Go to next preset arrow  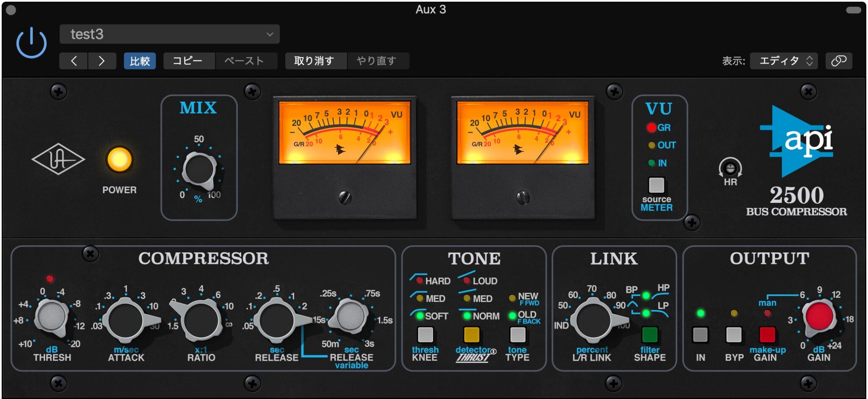tap(102, 61)
